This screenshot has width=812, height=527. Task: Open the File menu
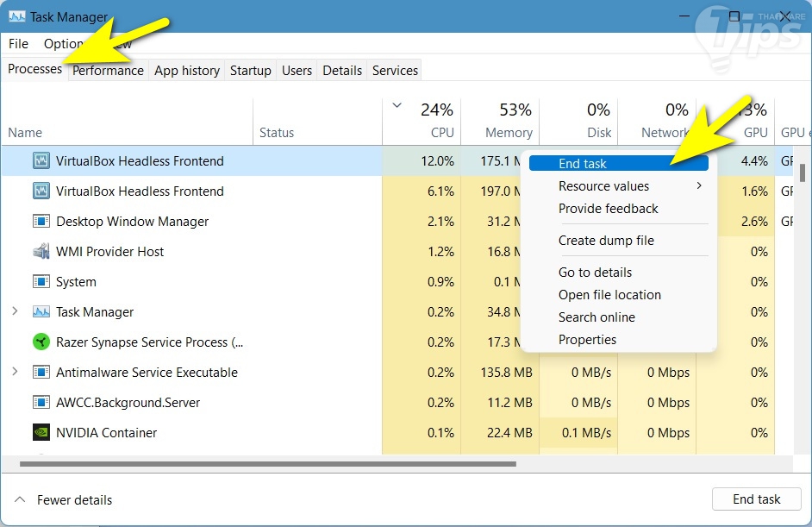click(18, 43)
